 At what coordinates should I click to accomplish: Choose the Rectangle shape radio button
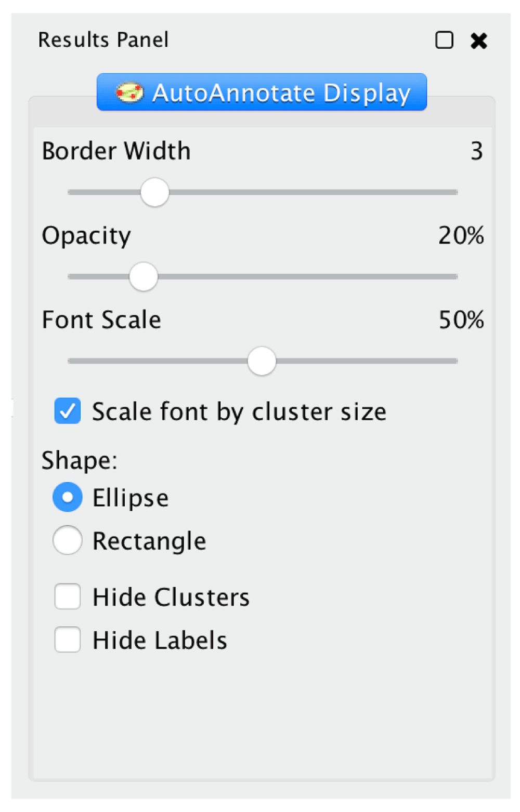68,540
